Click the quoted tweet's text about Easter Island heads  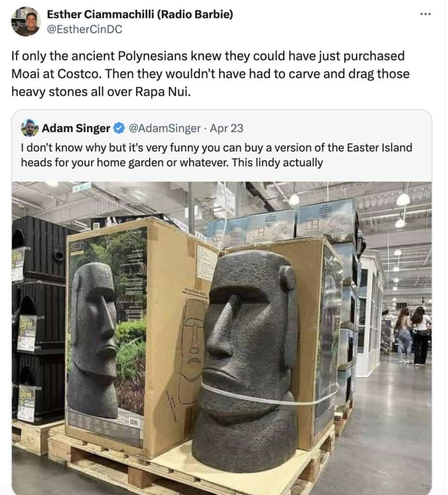[215, 155]
